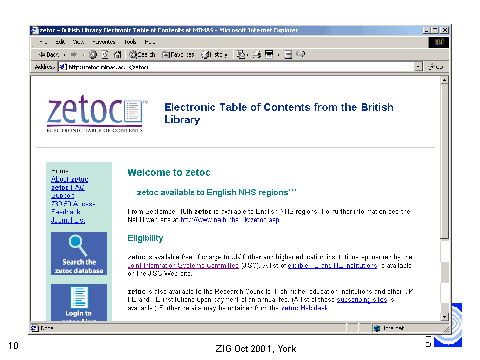
Task: Follow the subscribing sites link
Action: pyautogui.click(x=362, y=299)
